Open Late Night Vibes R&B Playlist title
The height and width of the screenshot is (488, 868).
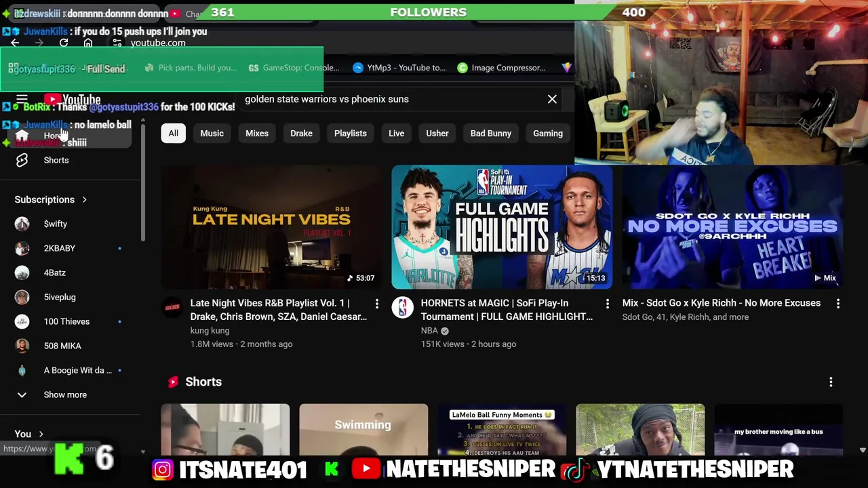[x=279, y=310]
